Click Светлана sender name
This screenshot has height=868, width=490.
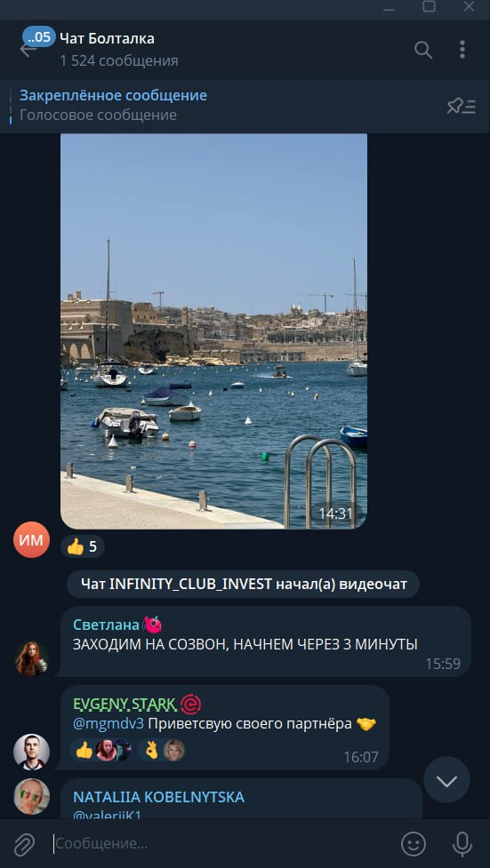(x=105, y=625)
